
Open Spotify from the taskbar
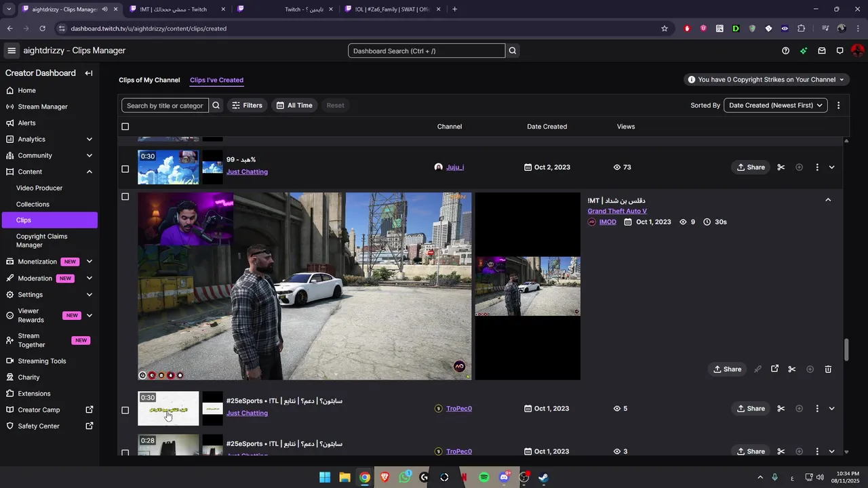coord(484,477)
